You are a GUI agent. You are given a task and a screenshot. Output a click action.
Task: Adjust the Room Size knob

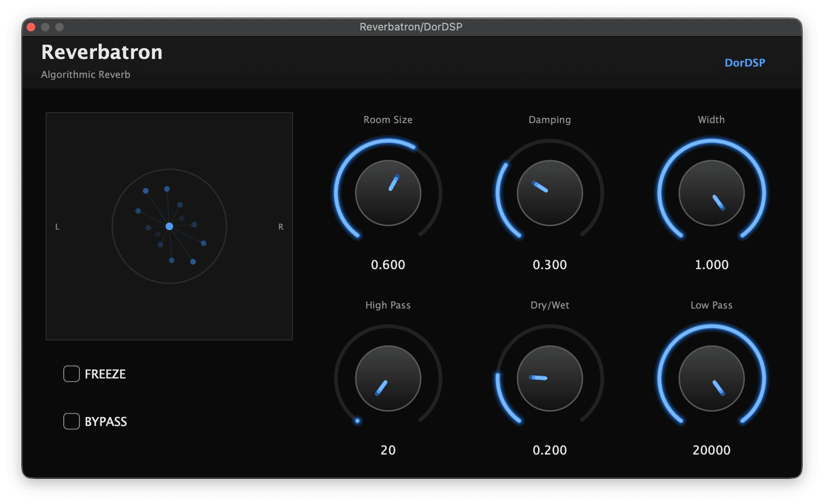388,193
